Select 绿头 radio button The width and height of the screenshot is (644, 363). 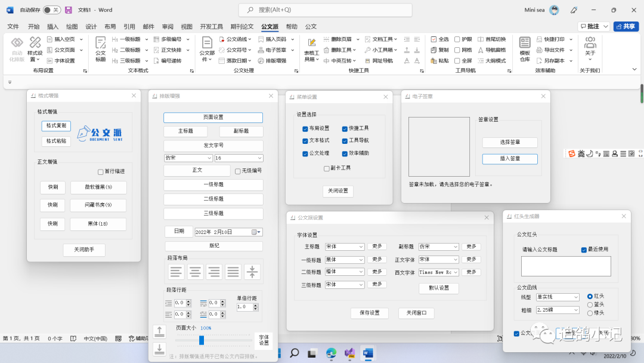[x=590, y=313]
